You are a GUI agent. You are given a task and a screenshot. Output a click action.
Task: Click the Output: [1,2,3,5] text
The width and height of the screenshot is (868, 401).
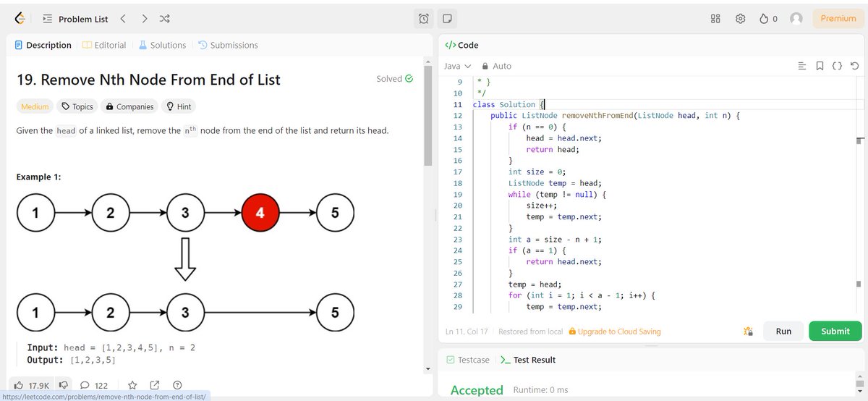[72, 360]
